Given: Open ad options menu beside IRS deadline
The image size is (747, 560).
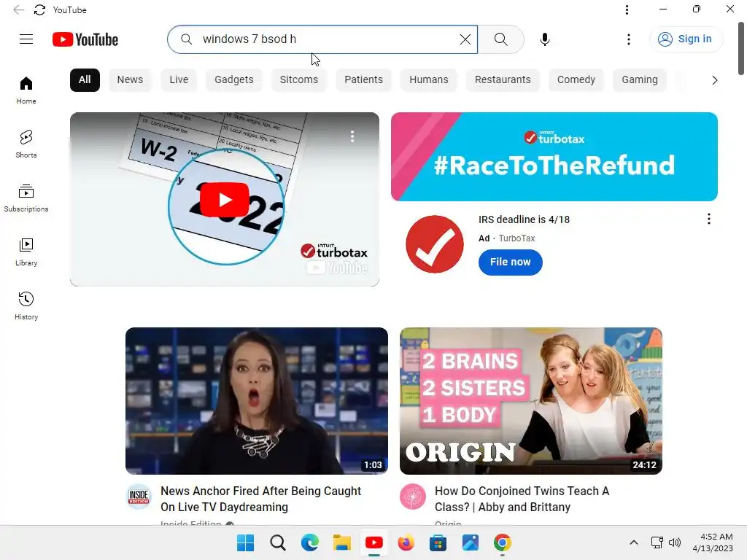Looking at the screenshot, I should point(709,219).
